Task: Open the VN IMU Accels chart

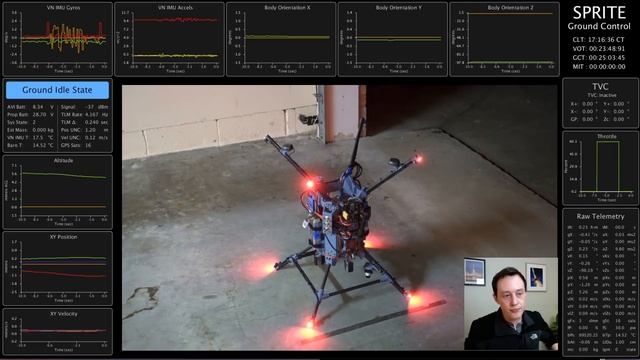Action: pyautogui.click(x=169, y=39)
